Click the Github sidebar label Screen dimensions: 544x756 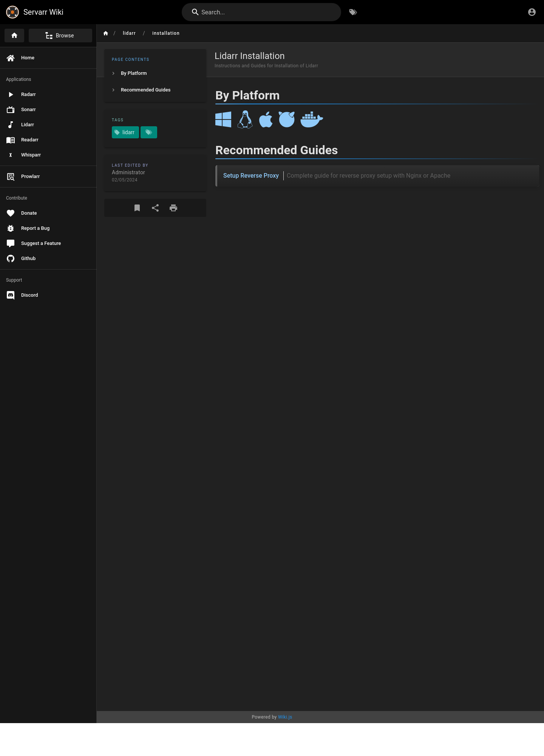pos(28,259)
